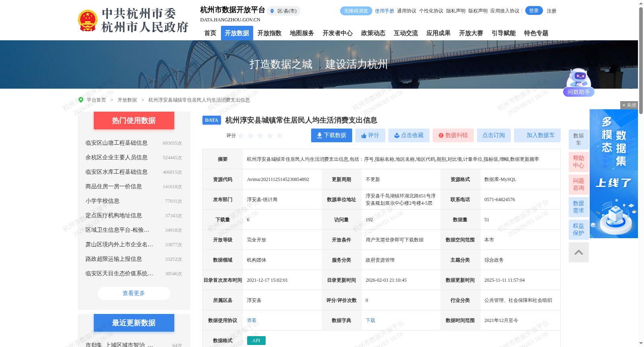Click the breadcrumb location pin icon
This screenshot has height=347, width=644.
pyautogui.click(x=81, y=100)
